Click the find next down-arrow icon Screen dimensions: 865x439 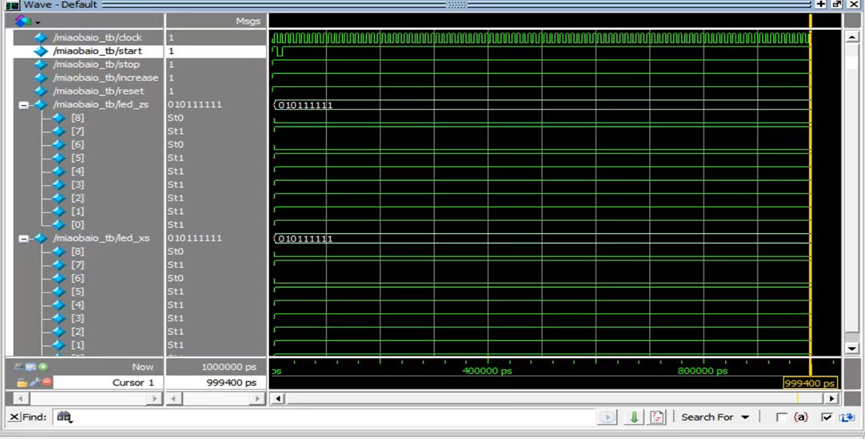(x=634, y=417)
